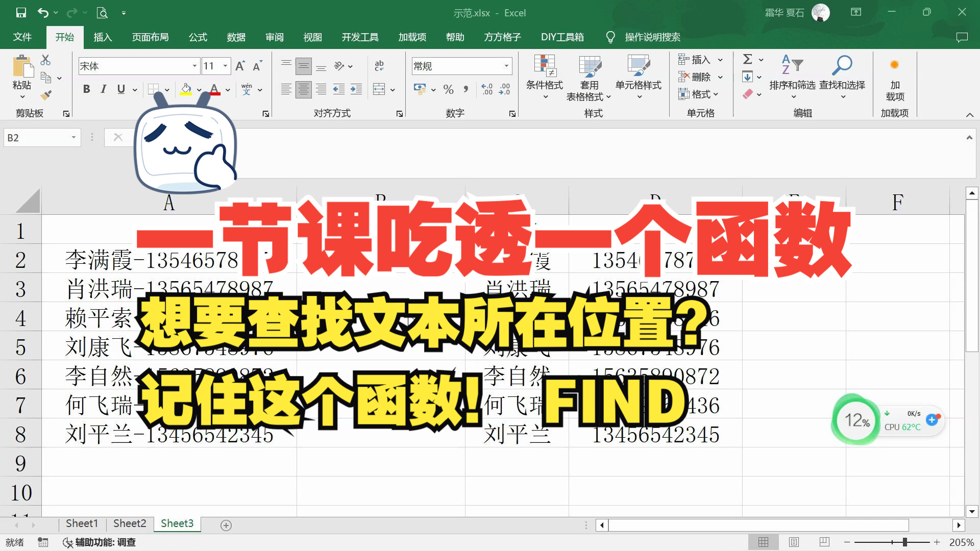This screenshot has height=551, width=980.
Task: Decrease font size with smaller A icon
Action: coord(257,66)
